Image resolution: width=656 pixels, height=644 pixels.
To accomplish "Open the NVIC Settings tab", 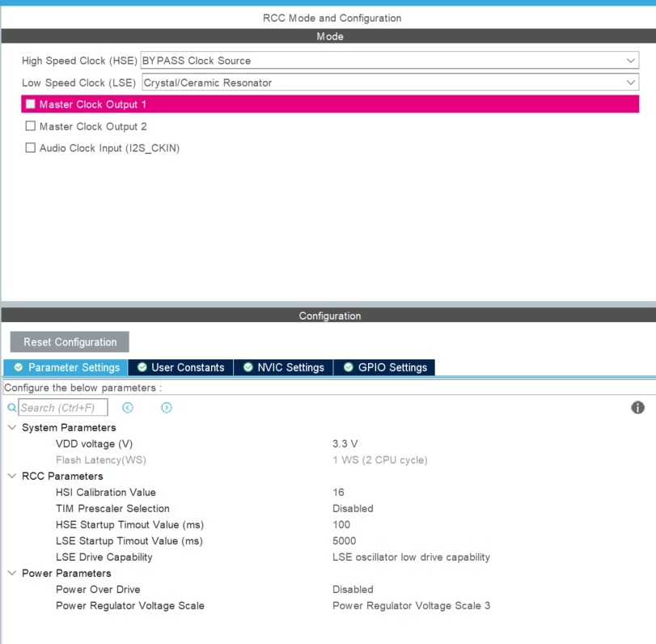I will click(283, 367).
